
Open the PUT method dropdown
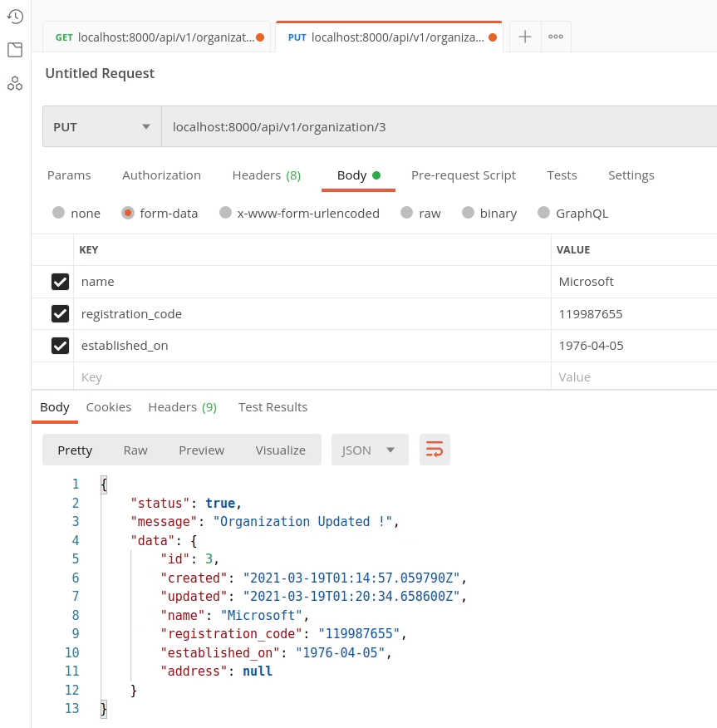coord(101,127)
